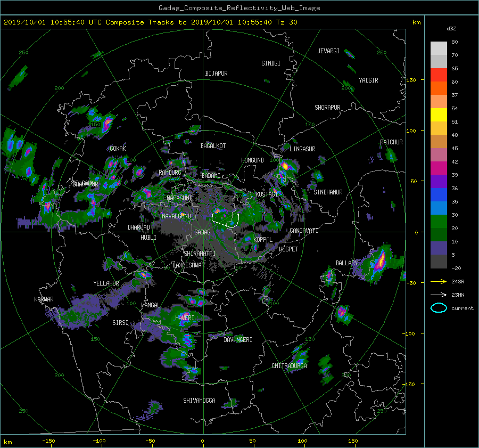Click the 24SR legend label
This screenshot has width=479, height=448.
pos(458,281)
